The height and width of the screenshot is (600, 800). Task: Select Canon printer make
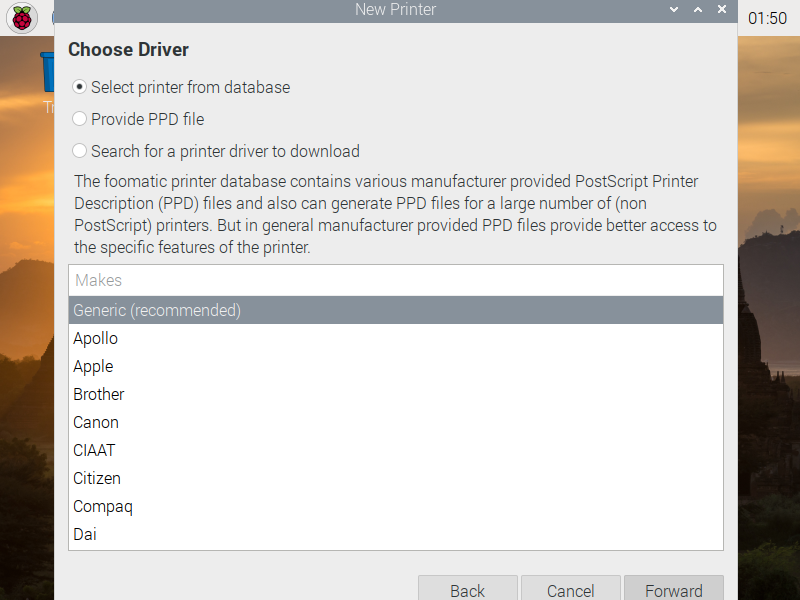tap(396, 422)
